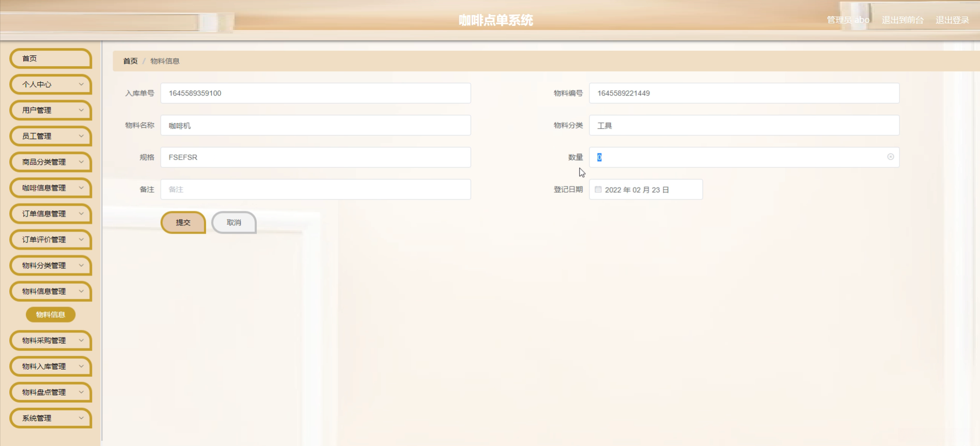This screenshot has height=446, width=980.
Task: Click the 退出登录 link
Action: point(952,20)
